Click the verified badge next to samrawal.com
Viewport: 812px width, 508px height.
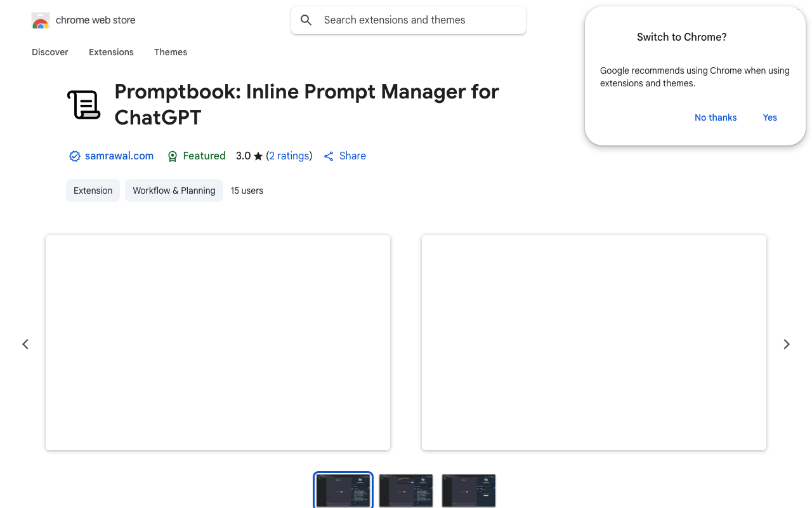tap(75, 156)
